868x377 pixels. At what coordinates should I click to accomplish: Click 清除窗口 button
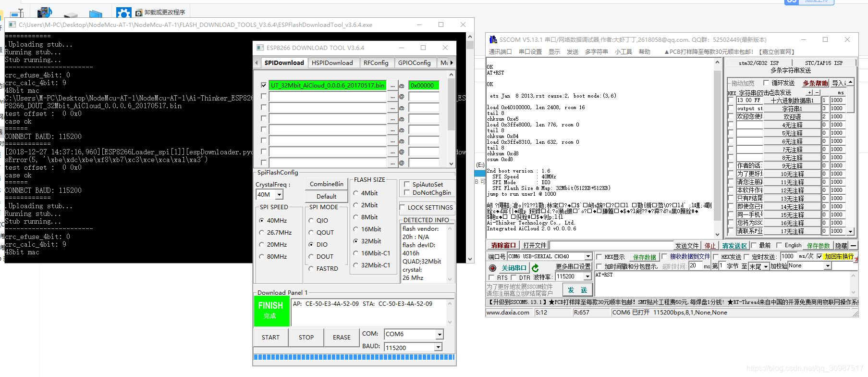[x=503, y=246]
